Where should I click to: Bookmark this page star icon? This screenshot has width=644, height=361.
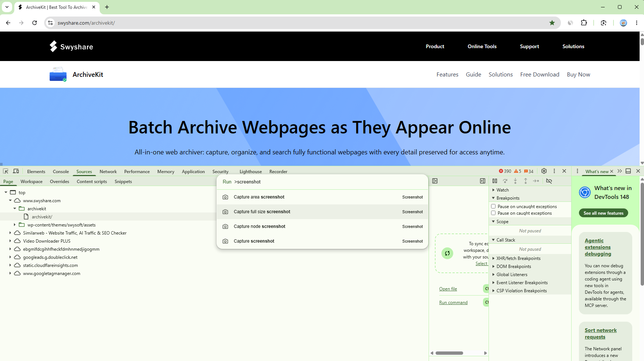pos(552,23)
